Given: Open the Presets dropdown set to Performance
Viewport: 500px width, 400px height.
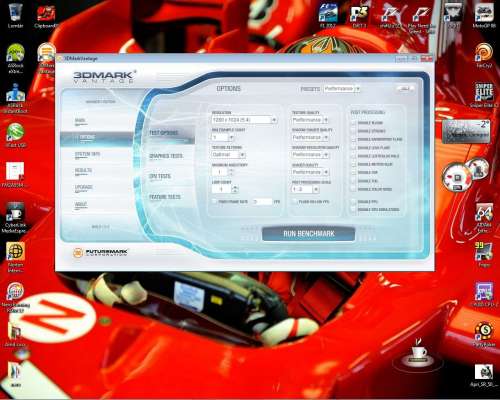Looking at the screenshot, I should (x=342, y=89).
